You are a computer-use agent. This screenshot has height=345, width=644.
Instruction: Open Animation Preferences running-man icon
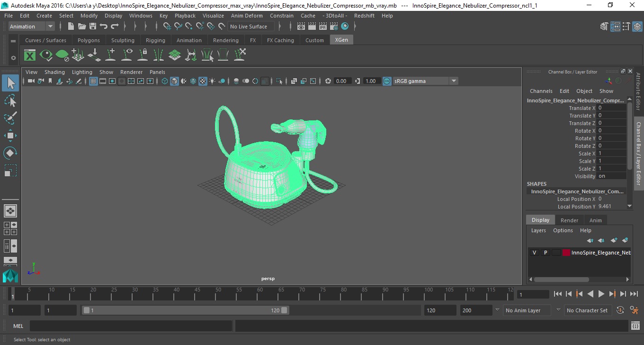coord(634,310)
